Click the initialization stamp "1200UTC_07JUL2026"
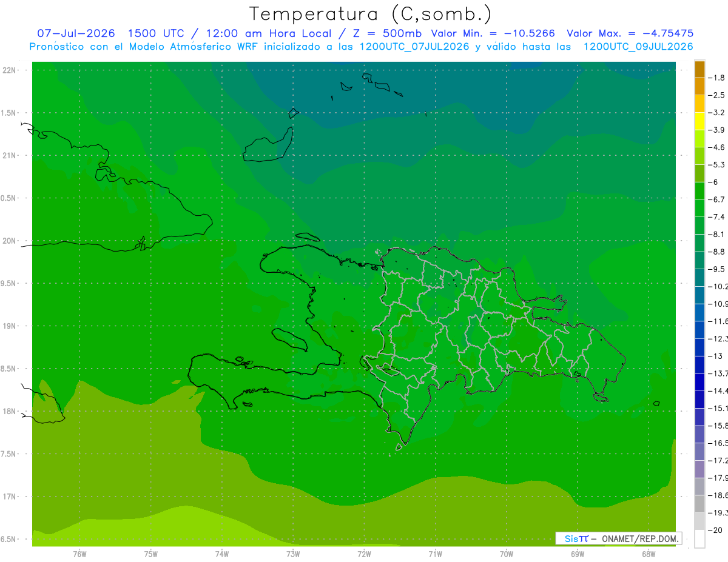728x562 pixels. point(414,47)
